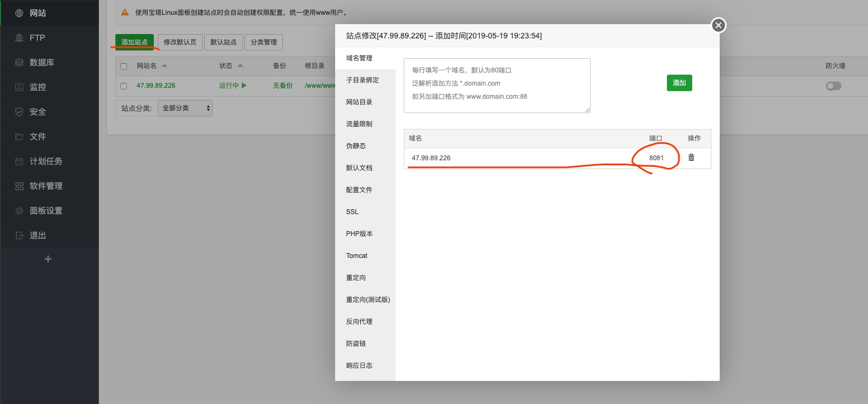
Task: Open the Tomcat tab
Action: [x=365, y=256]
